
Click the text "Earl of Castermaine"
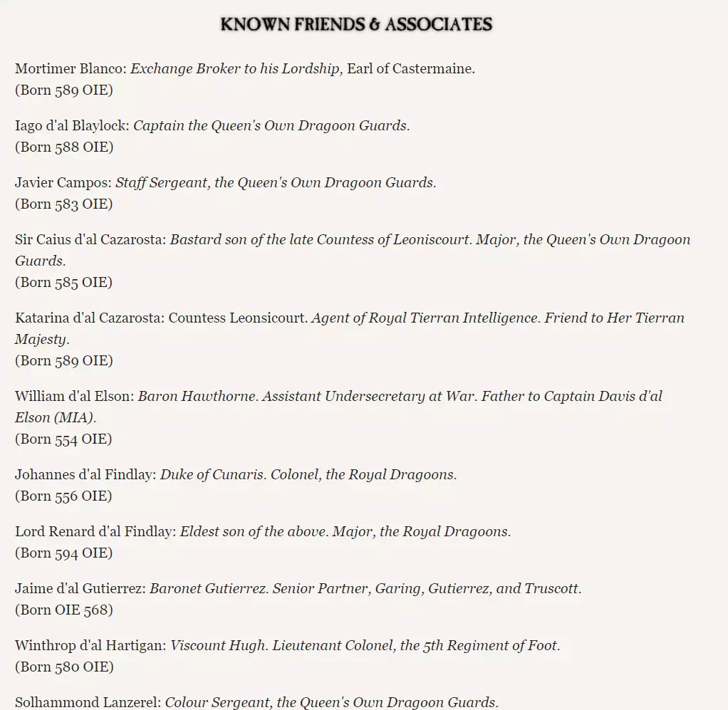point(410,69)
